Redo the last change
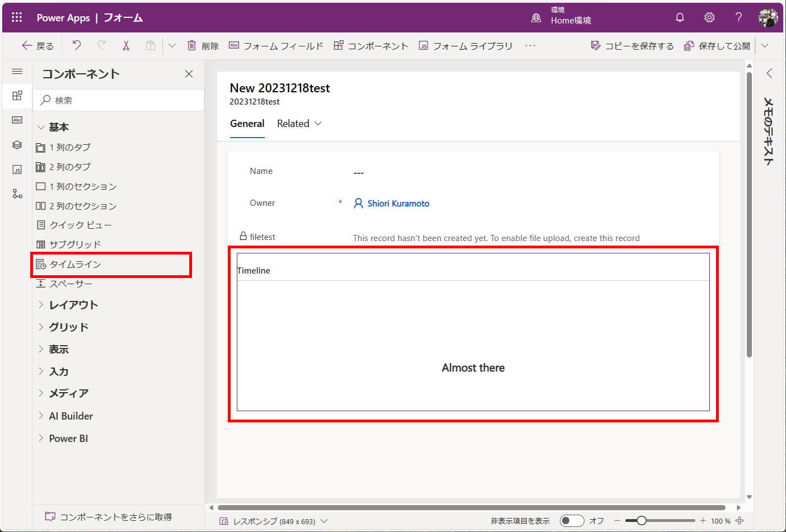The height and width of the screenshot is (532, 786). pos(101,46)
